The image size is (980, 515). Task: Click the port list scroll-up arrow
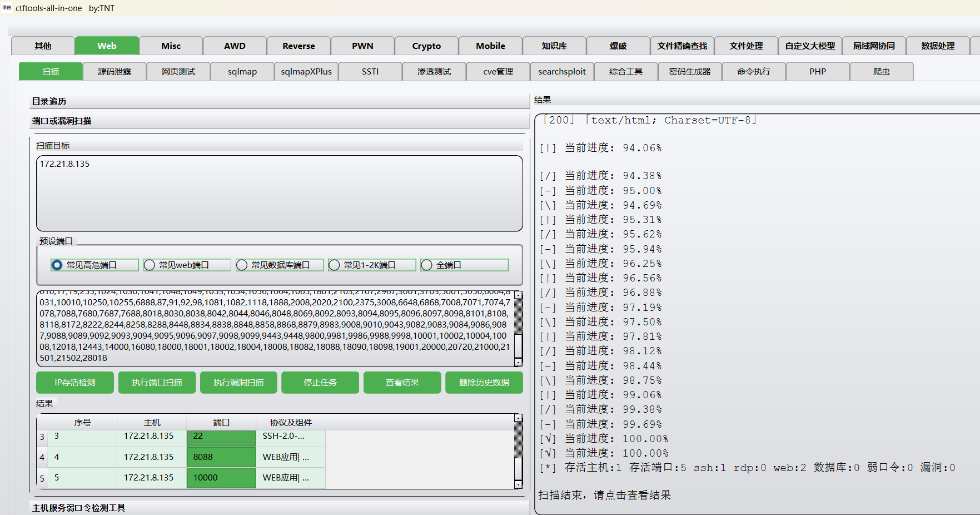click(x=518, y=295)
